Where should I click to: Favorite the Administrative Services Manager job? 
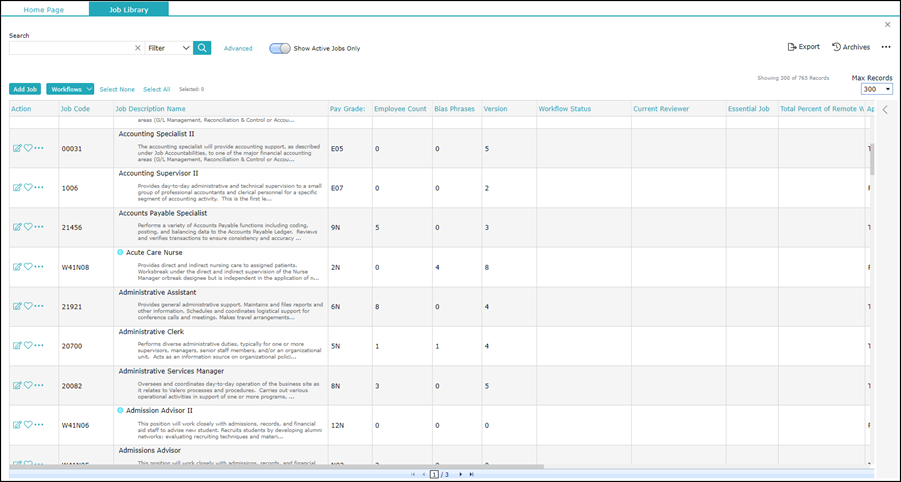[28, 385]
